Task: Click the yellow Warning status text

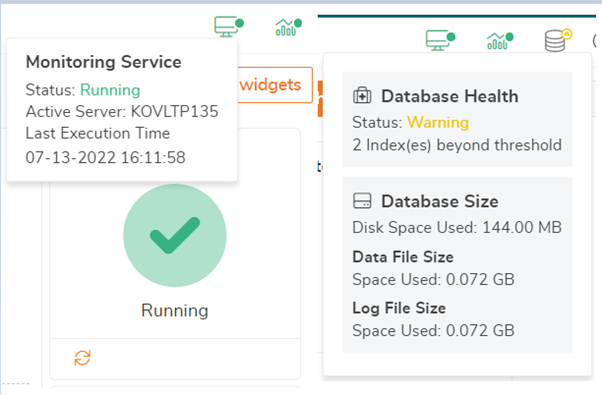Action: tap(438, 122)
